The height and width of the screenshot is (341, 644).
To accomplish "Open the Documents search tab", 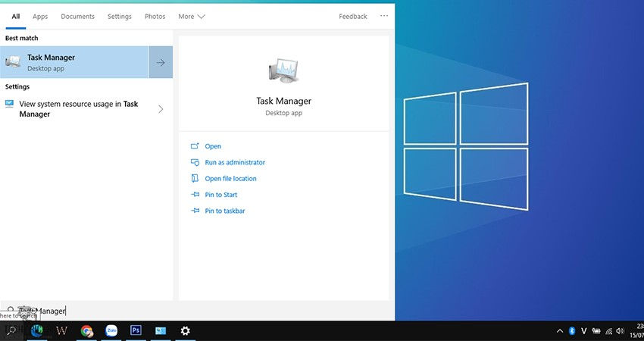I will 77,17.
